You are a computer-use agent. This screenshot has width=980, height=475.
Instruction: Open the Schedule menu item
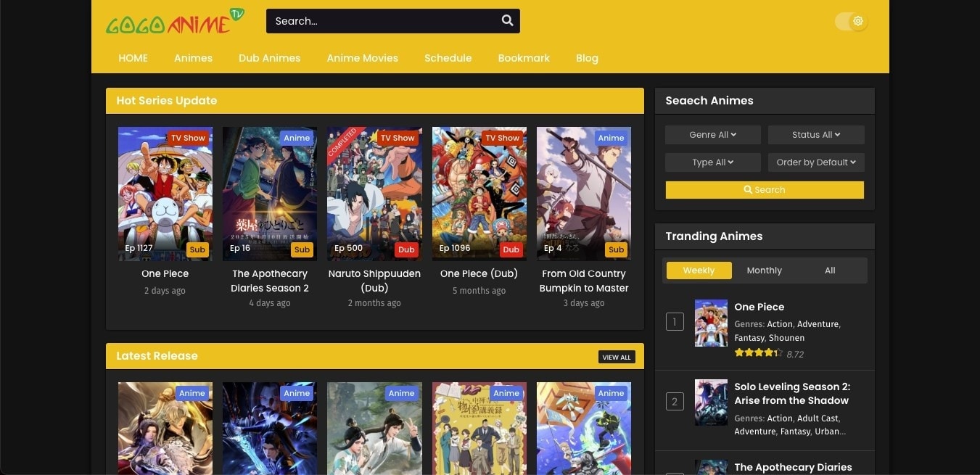[x=448, y=58]
